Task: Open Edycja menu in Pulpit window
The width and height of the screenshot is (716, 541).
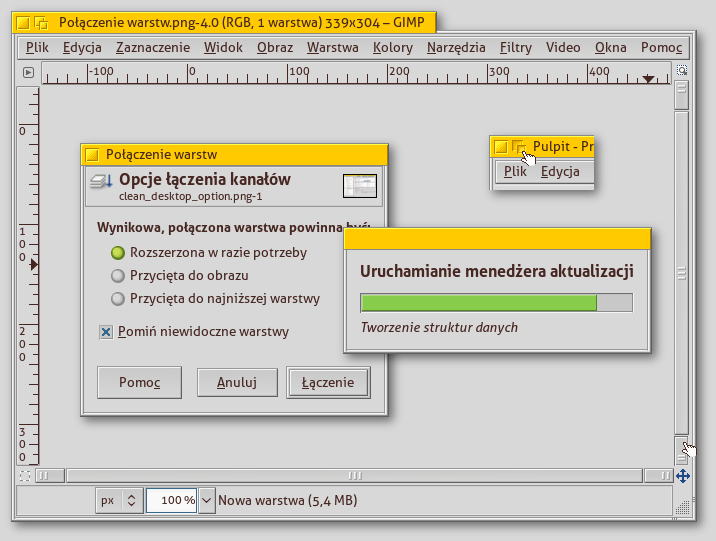Action: (x=560, y=172)
